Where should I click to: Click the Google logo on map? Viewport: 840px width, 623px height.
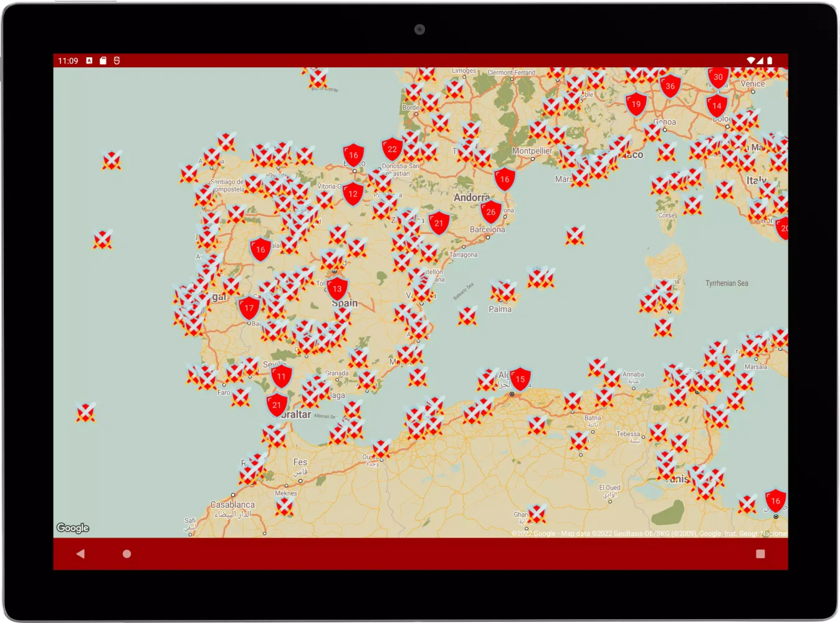point(73,528)
